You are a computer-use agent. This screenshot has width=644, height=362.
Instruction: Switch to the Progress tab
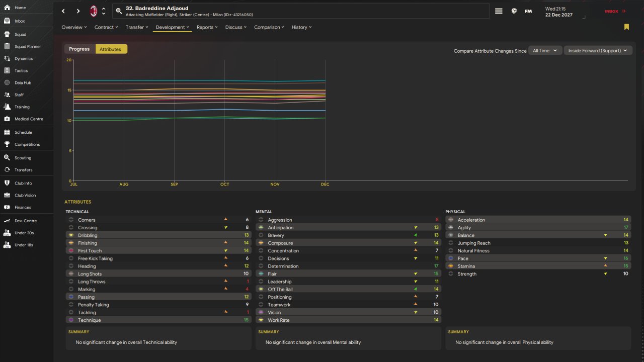coord(79,49)
